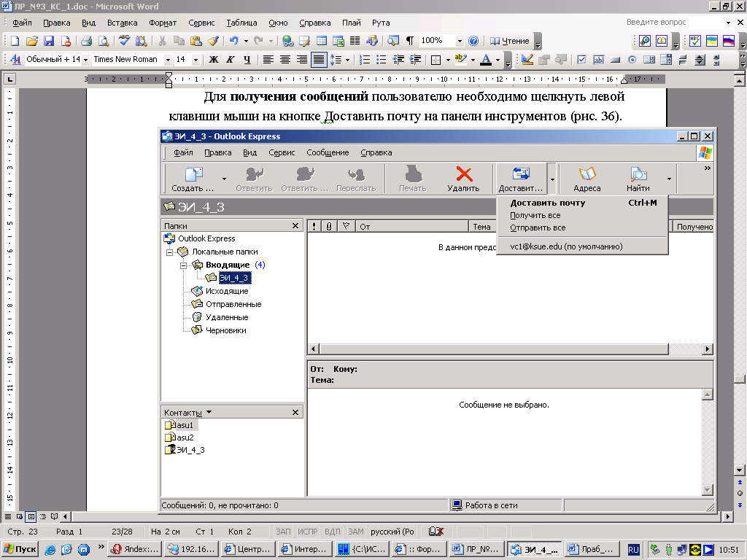Click the Print icon in Word toolbar

(86, 41)
